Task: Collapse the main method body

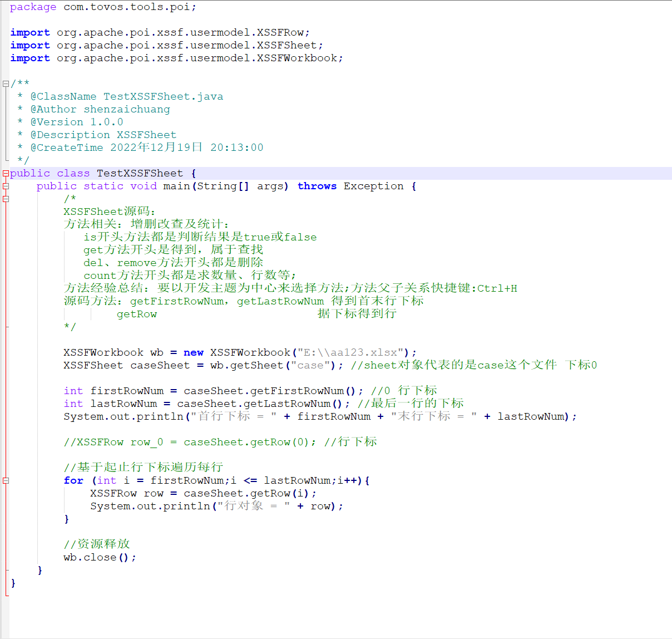Action: [4, 186]
